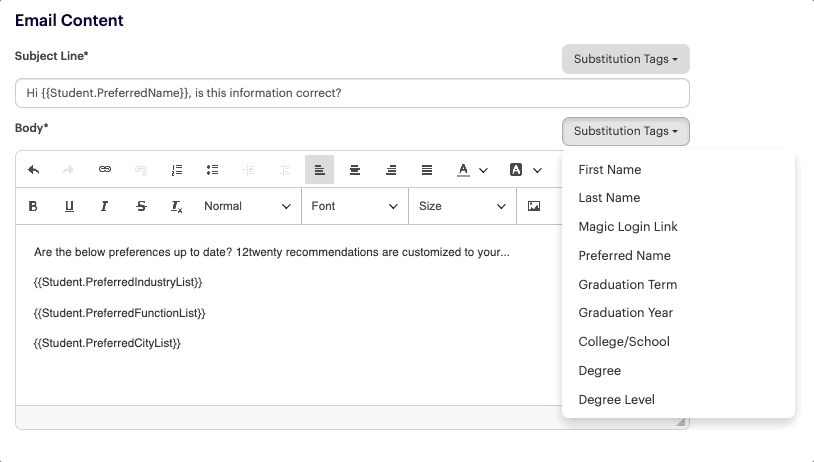Open the Font dropdown
814x462 pixels.
point(355,206)
